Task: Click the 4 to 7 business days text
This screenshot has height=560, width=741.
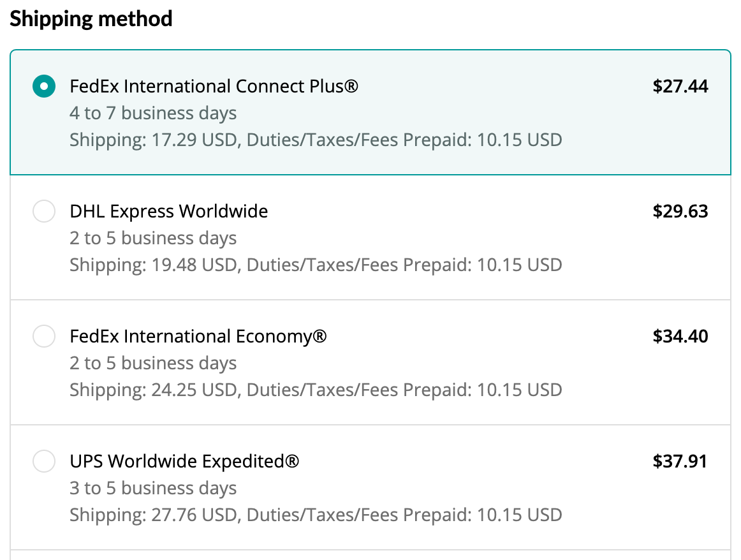Action: (x=153, y=114)
